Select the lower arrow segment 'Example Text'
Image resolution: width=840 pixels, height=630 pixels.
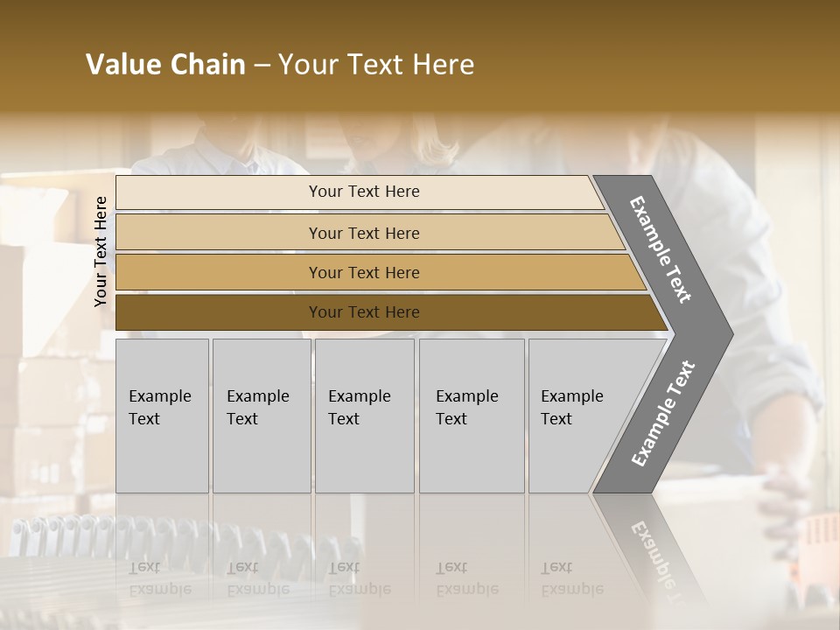663,413
